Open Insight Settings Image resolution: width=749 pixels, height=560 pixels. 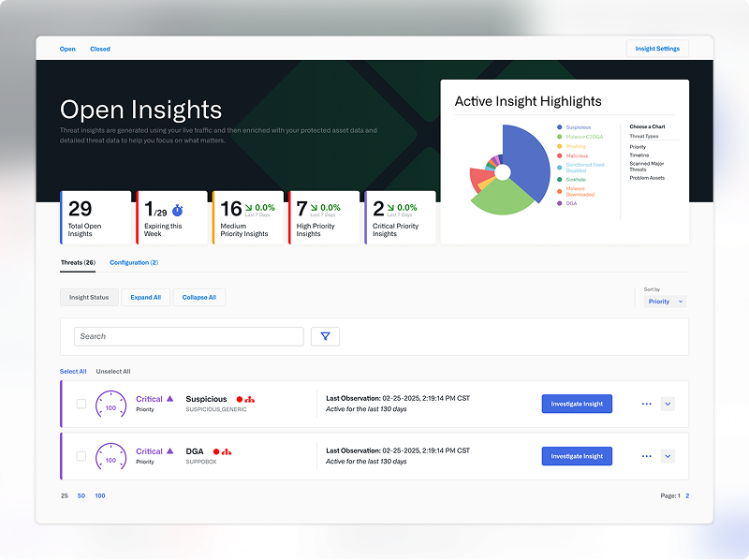(657, 49)
